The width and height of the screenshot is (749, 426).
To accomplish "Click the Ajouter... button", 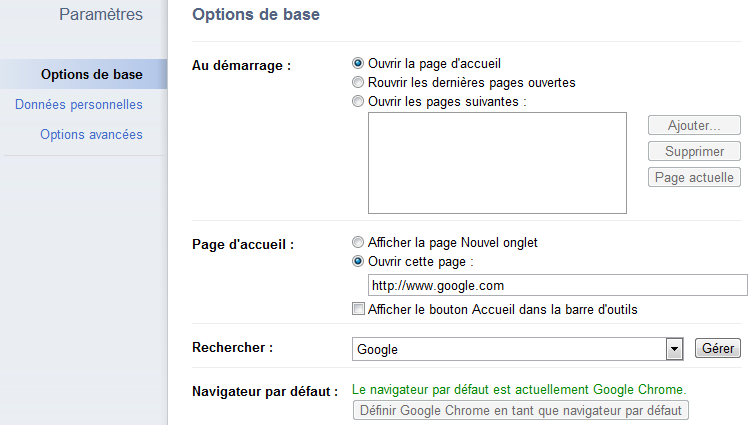I will 694,125.
